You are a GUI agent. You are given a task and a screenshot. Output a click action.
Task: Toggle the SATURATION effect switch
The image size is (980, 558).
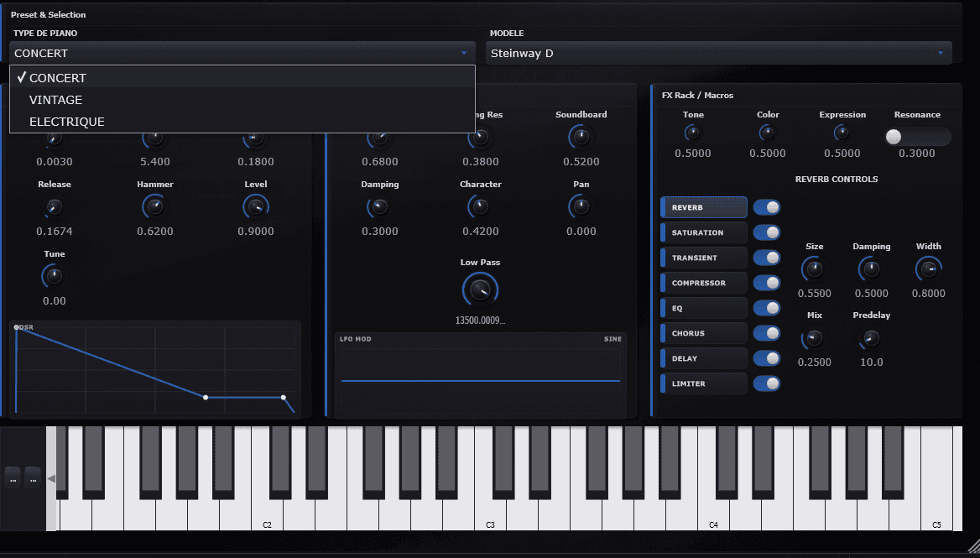point(766,232)
